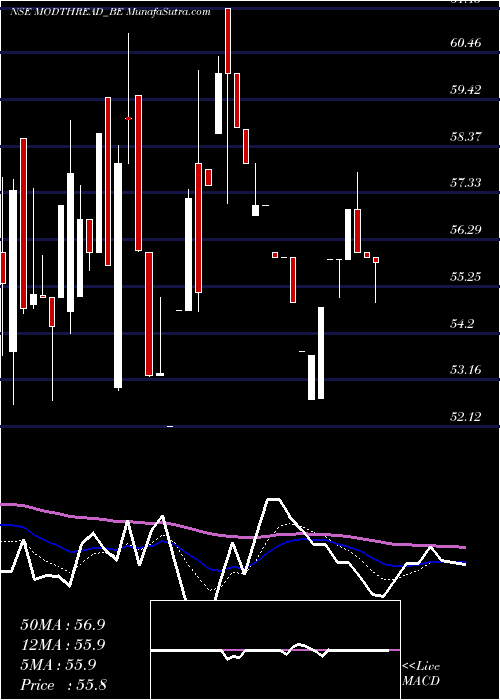
Task: Click the 54.2 price axis label
Action: coord(462,323)
